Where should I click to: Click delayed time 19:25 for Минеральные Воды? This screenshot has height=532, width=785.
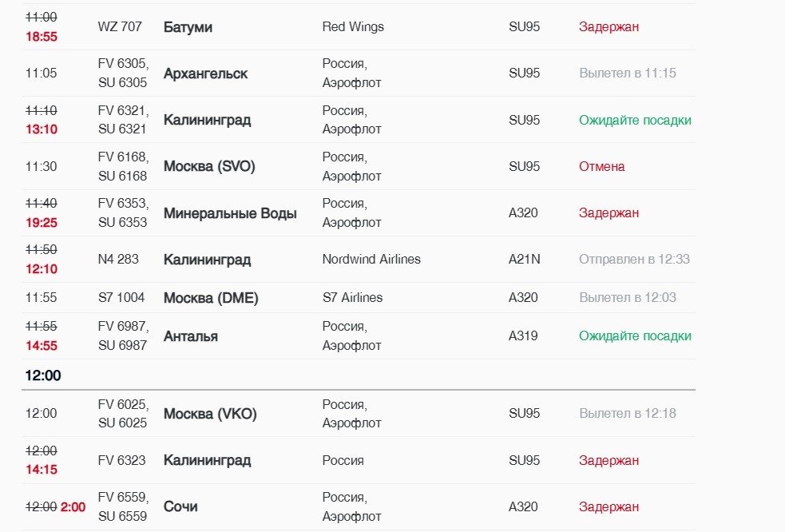click(x=42, y=222)
